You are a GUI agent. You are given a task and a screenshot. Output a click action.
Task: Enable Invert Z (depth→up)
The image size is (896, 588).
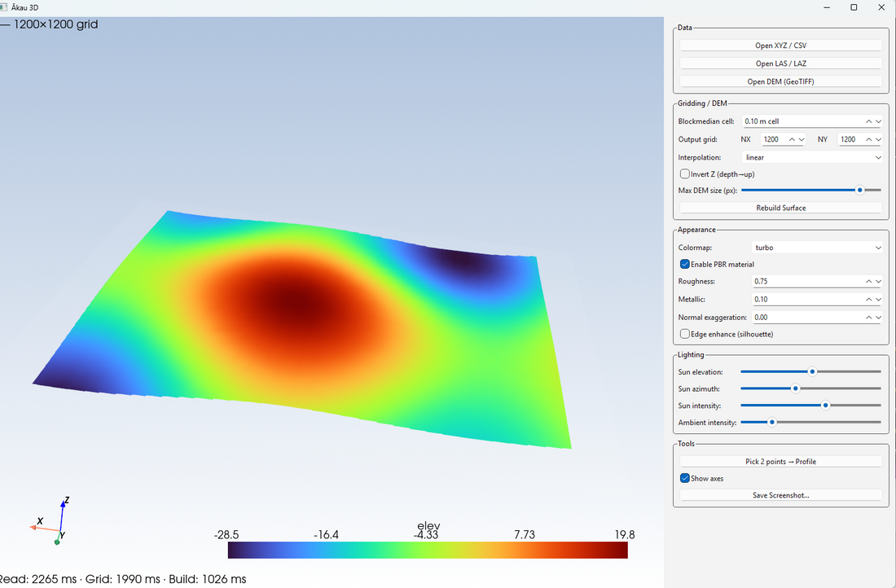coord(685,173)
